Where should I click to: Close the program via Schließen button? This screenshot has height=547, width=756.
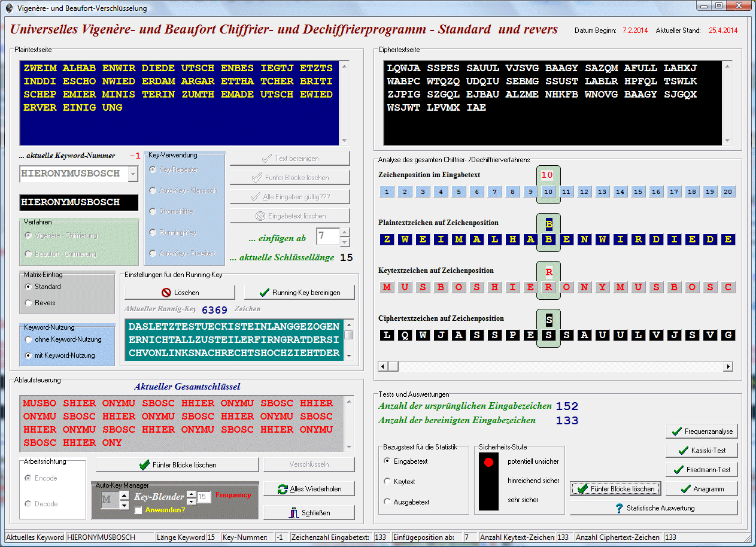tap(309, 513)
